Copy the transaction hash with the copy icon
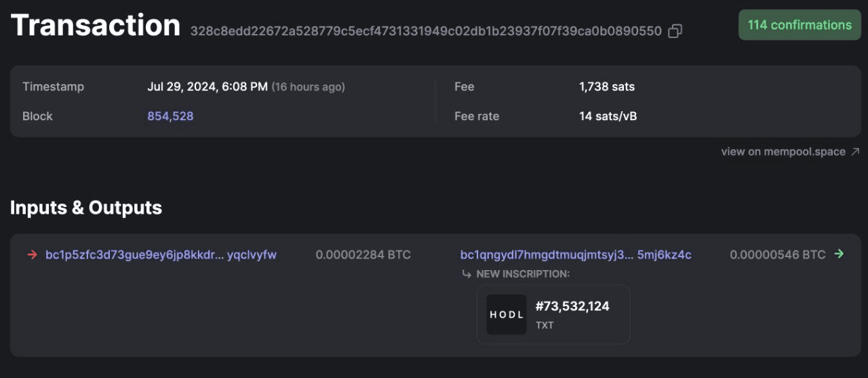The height and width of the screenshot is (378, 868). tap(675, 31)
